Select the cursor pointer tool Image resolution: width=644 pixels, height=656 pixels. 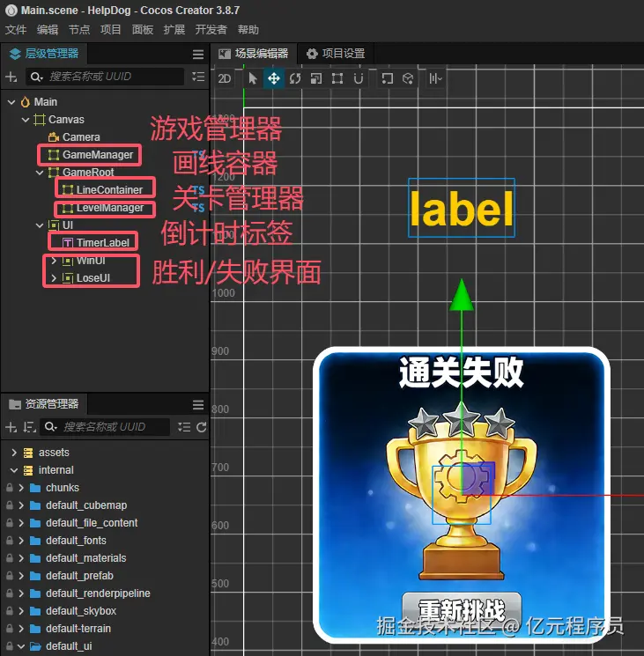click(253, 78)
